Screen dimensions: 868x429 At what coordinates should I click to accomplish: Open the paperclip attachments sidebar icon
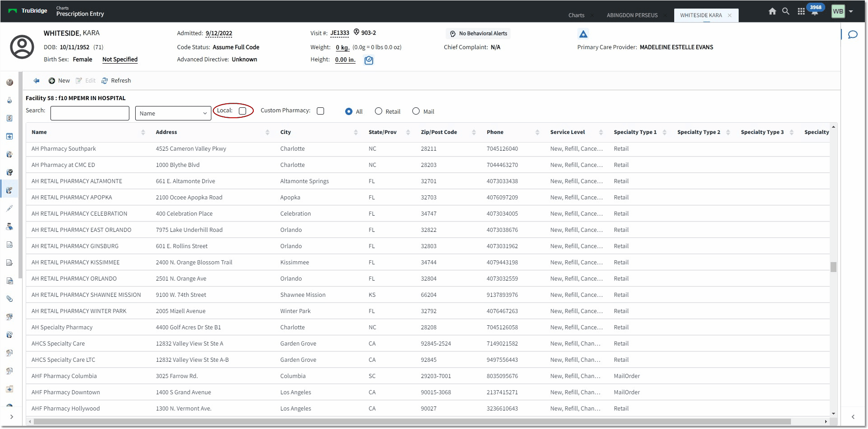[9, 299]
